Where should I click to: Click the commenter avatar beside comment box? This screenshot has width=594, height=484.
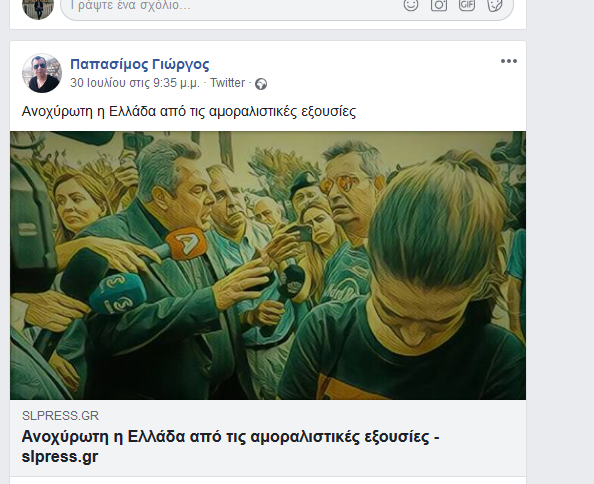coord(38,8)
